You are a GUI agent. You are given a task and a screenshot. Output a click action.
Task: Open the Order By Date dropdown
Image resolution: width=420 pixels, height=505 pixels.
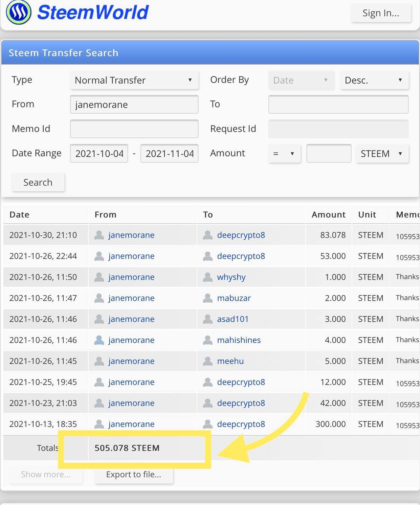pyautogui.click(x=301, y=80)
